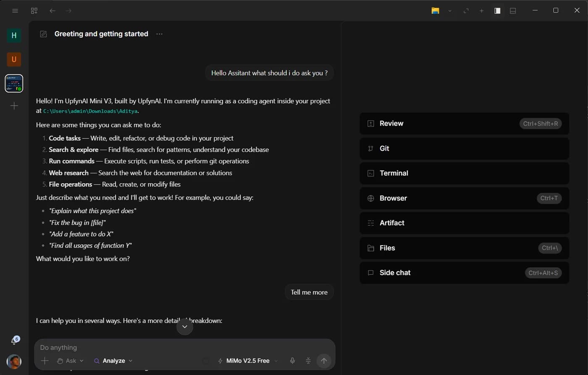588x375 pixels.
Task: Open the MiMo V2.5 Free model dropdown
Action: [248, 361]
